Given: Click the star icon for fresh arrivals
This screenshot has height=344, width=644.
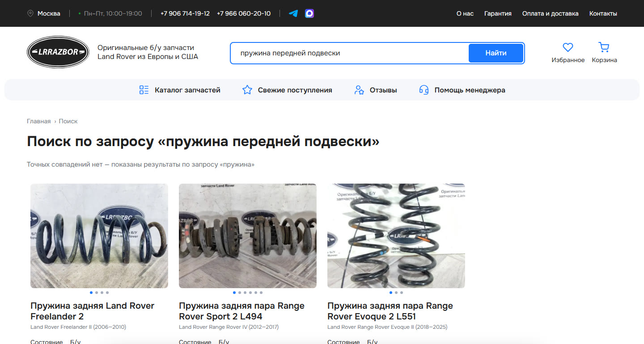Looking at the screenshot, I should 247,90.
